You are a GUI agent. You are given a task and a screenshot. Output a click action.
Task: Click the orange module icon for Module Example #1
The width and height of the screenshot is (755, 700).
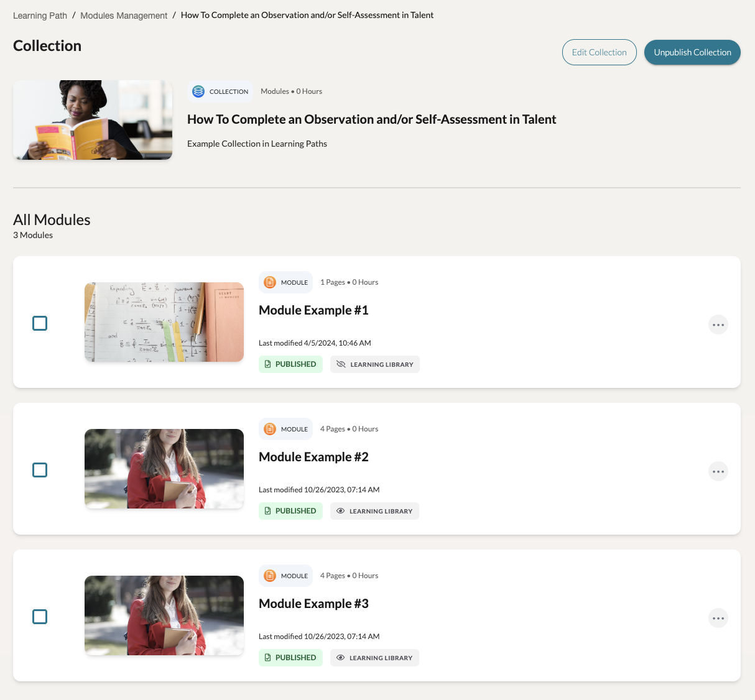270,282
